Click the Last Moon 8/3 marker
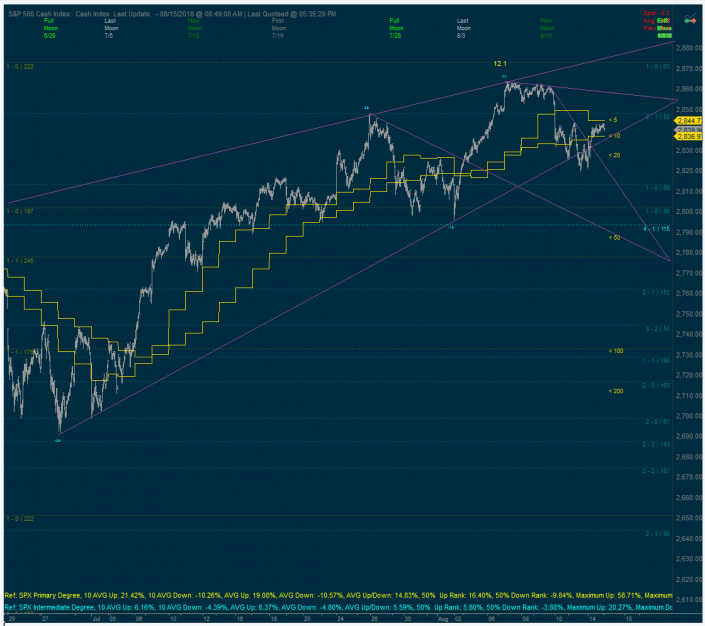 point(463,28)
